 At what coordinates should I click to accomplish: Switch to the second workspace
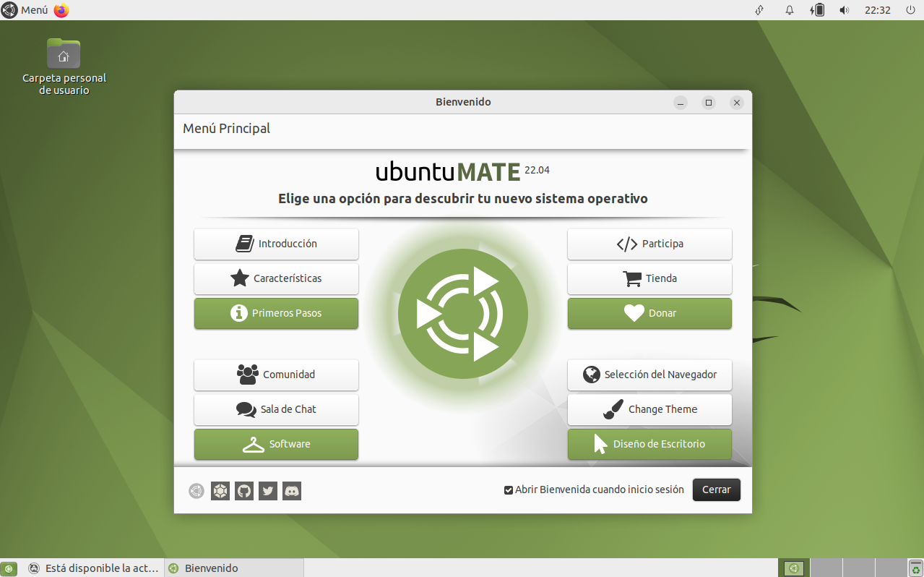(x=826, y=568)
